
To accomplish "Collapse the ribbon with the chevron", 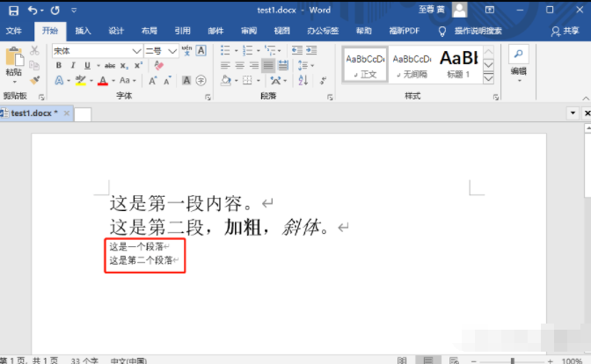I will click(586, 98).
